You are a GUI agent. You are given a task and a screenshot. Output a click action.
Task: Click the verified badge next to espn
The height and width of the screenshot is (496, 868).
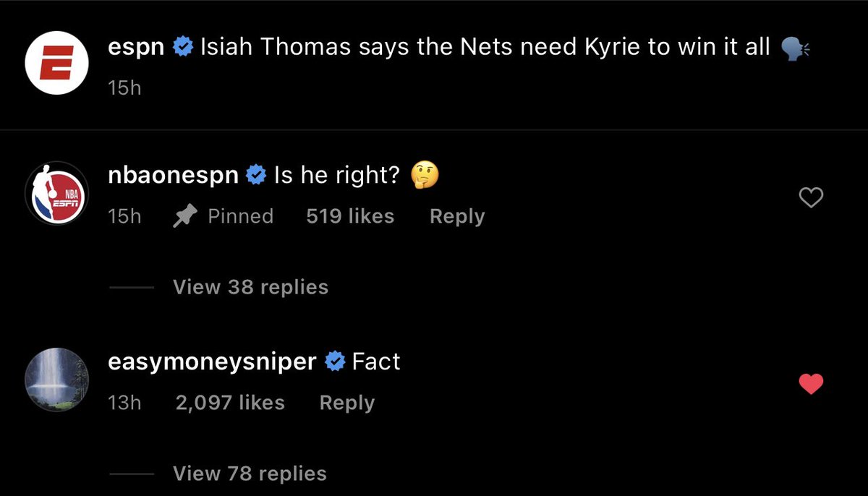184,46
